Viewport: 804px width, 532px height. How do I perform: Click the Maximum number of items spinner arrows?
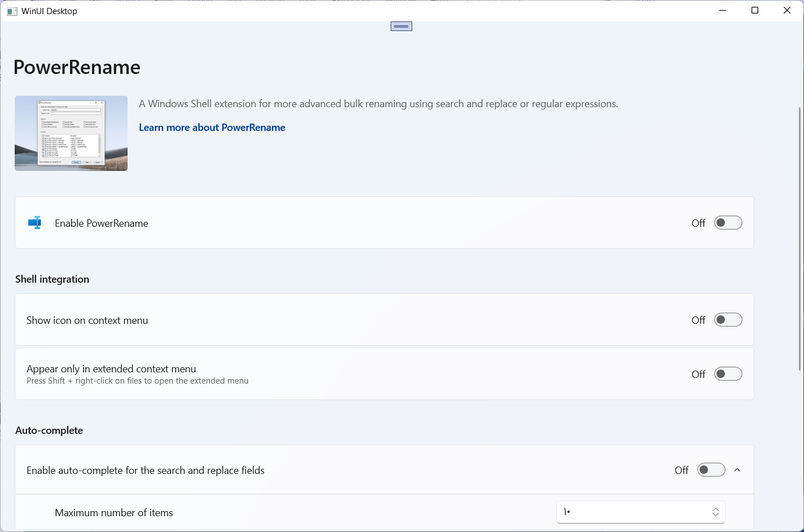point(715,512)
